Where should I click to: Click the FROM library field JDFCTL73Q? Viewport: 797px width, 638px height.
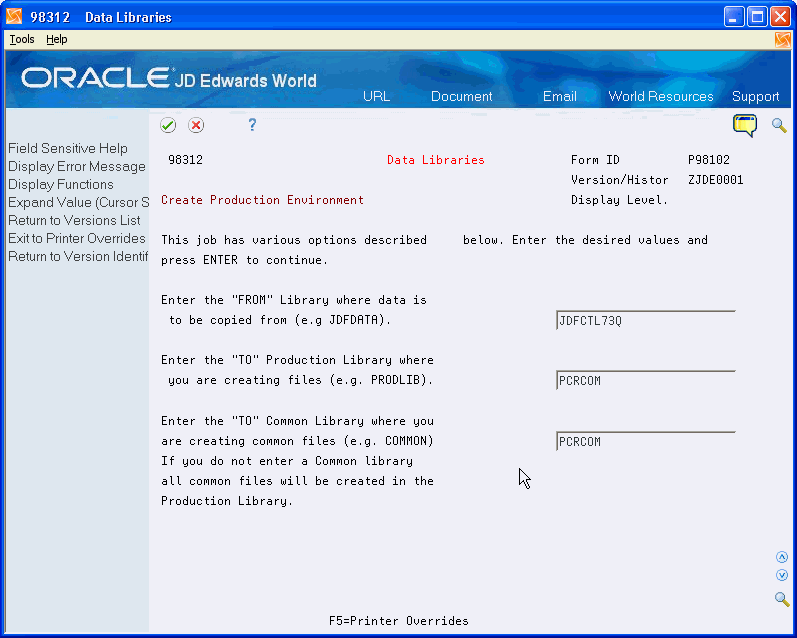646,320
